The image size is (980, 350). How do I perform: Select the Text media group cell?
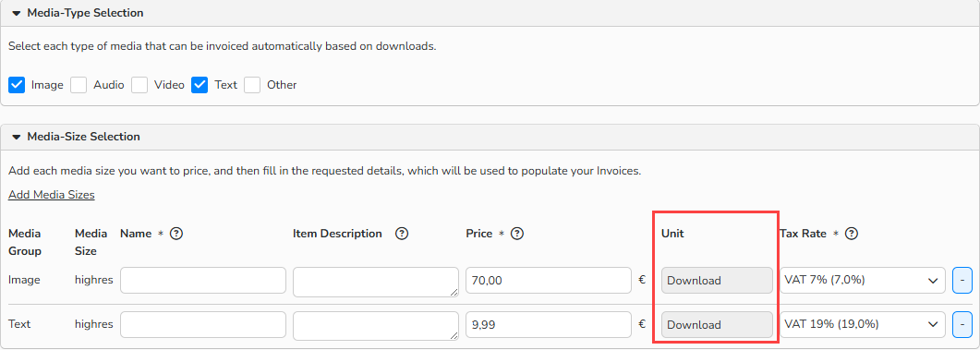point(19,324)
